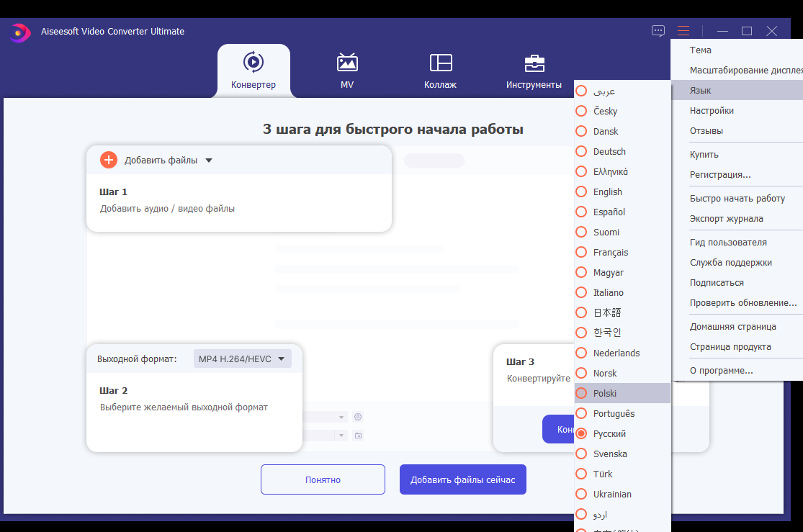Click Служба поддержки menu item
803x532 pixels.
[x=737, y=263]
